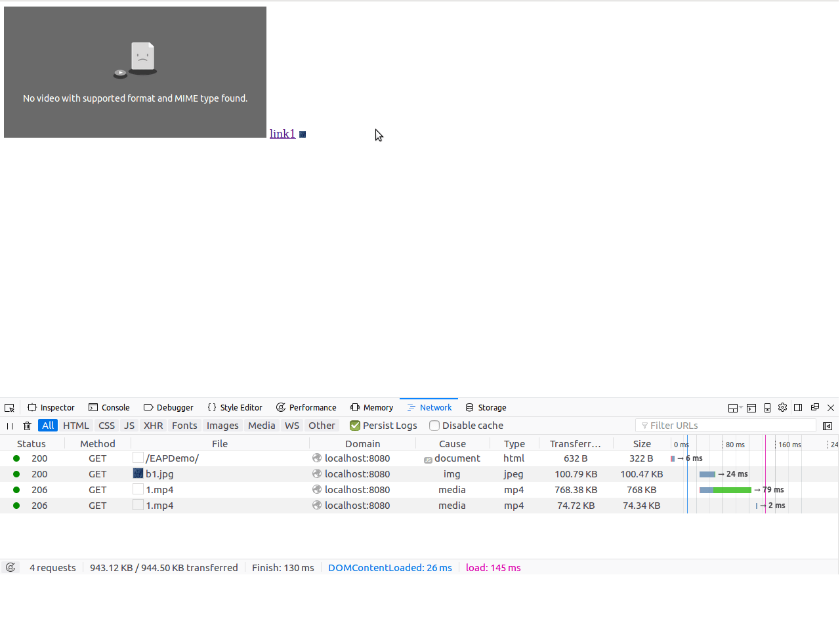Filter requests by Fonts
The height and width of the screenshot is (640, 840).
coord(184,426)
